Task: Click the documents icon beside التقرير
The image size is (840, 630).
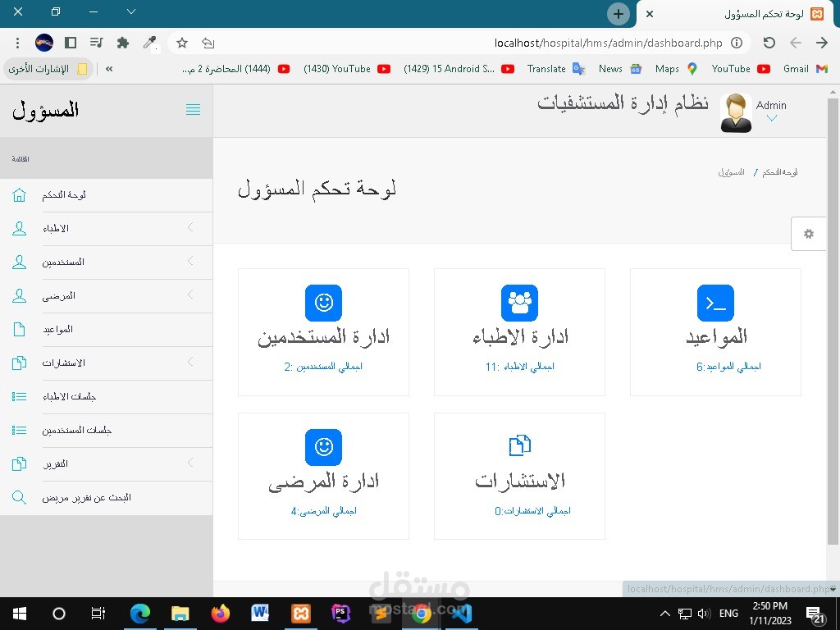Action: point(20,464)
